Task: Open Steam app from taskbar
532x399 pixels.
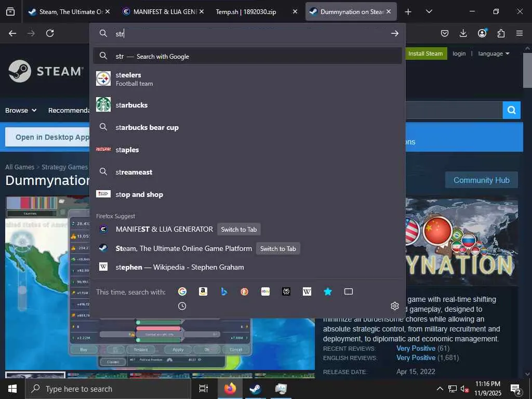Action: (x=256, y=389)
